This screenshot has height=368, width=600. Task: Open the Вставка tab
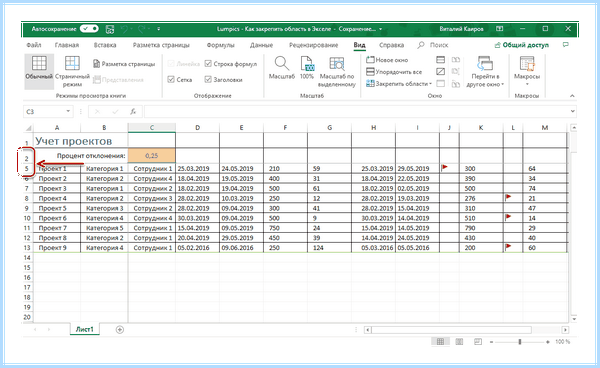click(105, 45)
